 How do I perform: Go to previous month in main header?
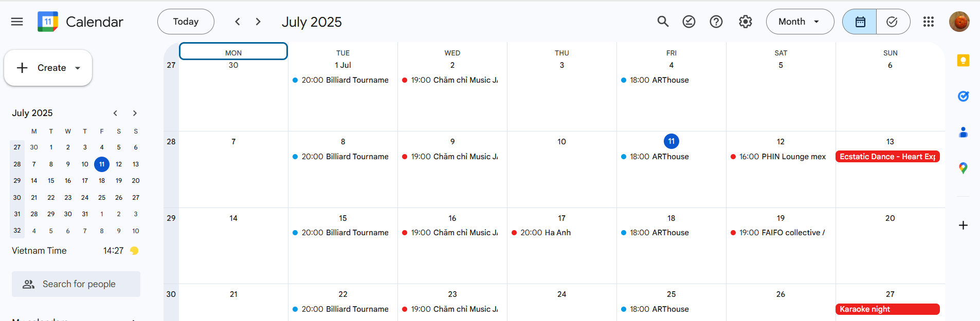(x=238, y=22)
